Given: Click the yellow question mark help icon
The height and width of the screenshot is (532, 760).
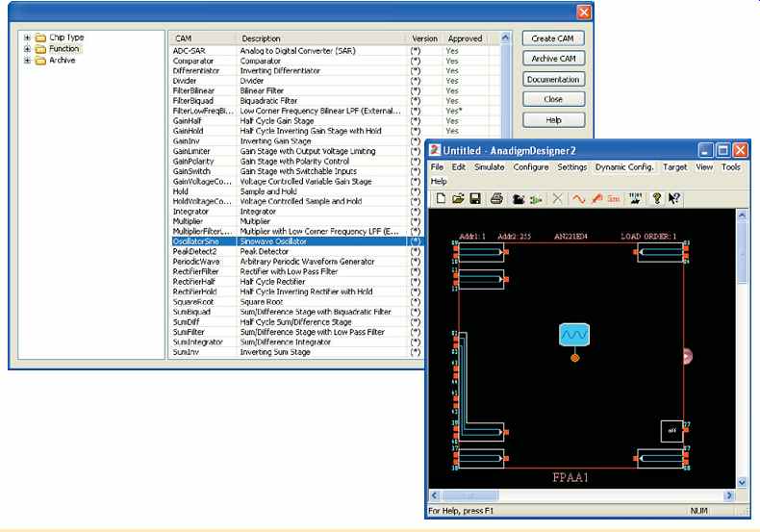Looking at the screenshot, I should tap(657, 198).
